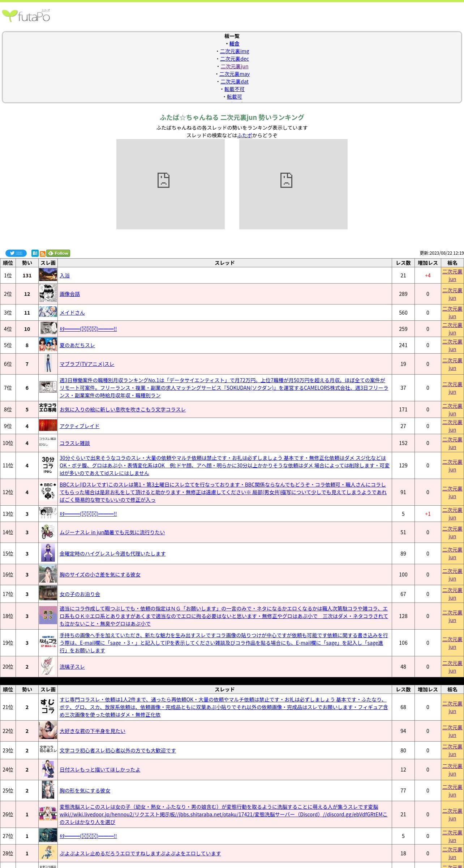Click the レス数 value 560
Image resolution: width=464 pixels, height=868 pixels.
click(x=403, y=313)
